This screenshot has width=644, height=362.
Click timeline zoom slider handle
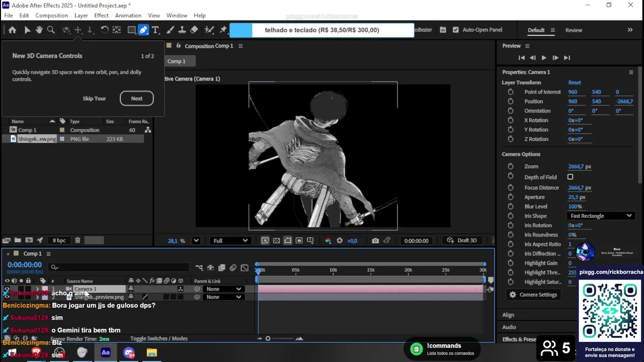pos(268,338)
